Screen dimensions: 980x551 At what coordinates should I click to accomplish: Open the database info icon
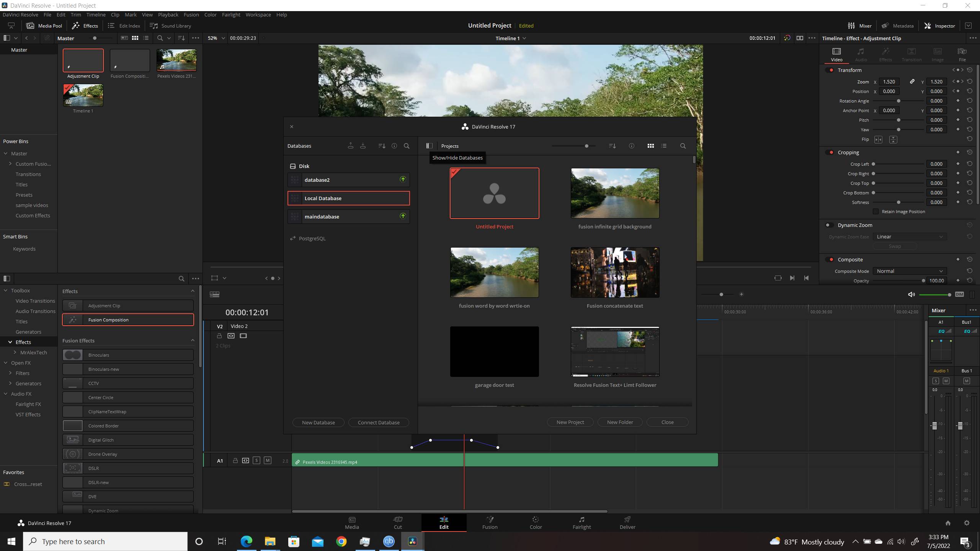pos(394,146)
